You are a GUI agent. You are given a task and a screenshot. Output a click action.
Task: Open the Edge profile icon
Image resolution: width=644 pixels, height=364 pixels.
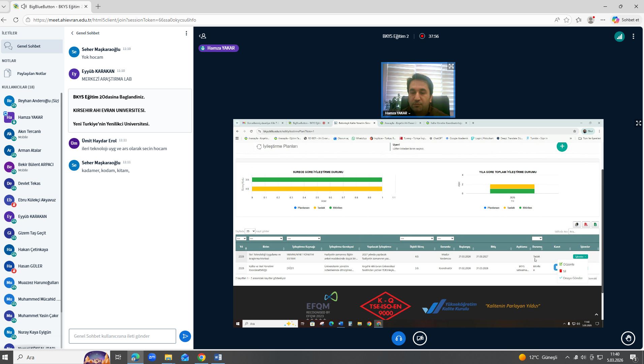coord(591,20)
